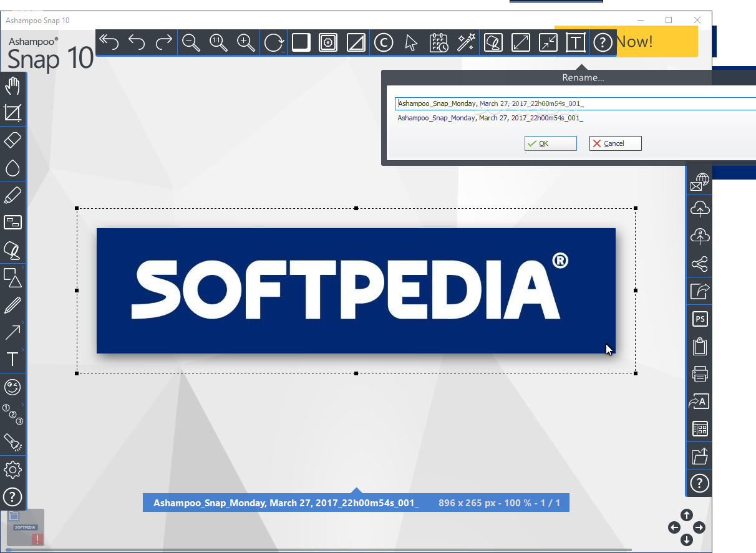Click the Undo arrow in top toolbar

click(137, 42)
